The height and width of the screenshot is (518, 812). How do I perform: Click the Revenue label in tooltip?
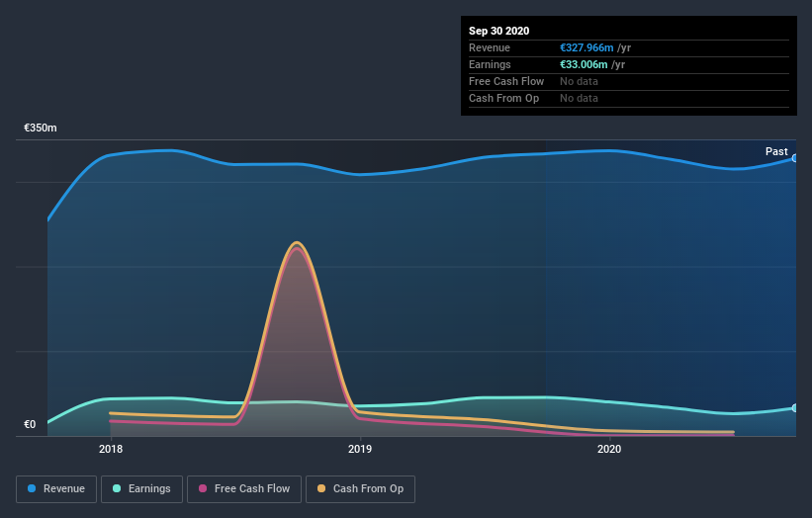pyautogui.click(x=490, y=47)
